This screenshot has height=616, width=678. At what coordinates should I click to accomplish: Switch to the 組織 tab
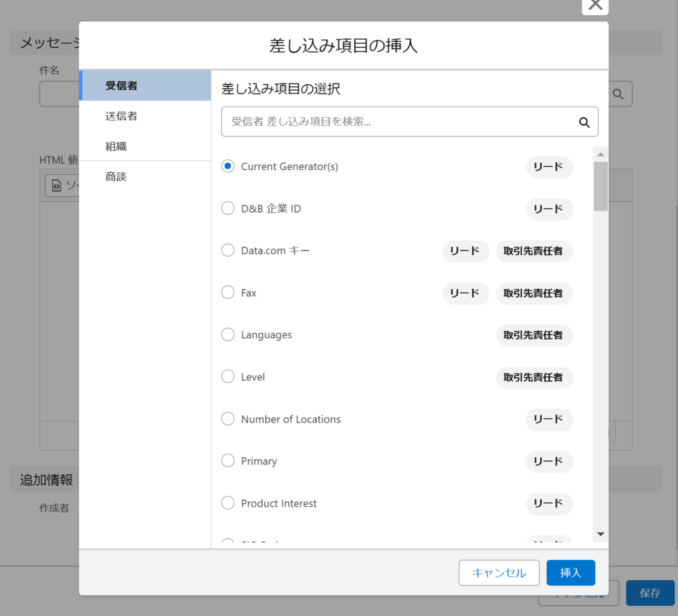coord(145,146)
